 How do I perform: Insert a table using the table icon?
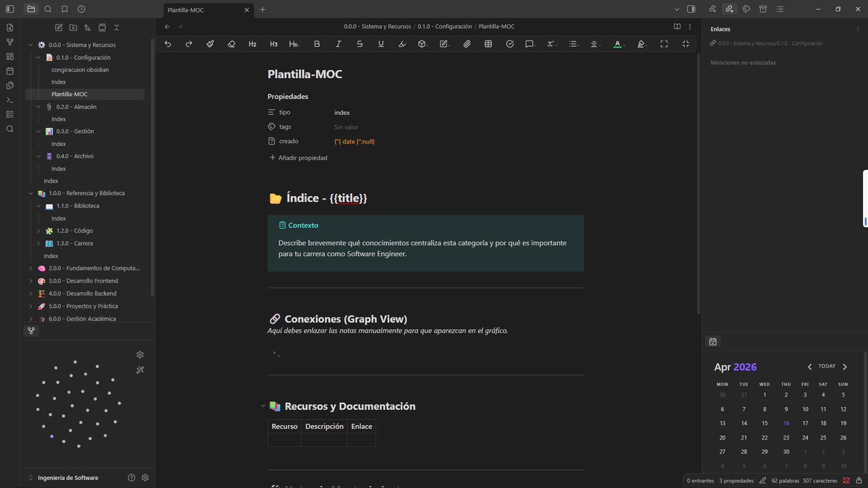[488, 44]
